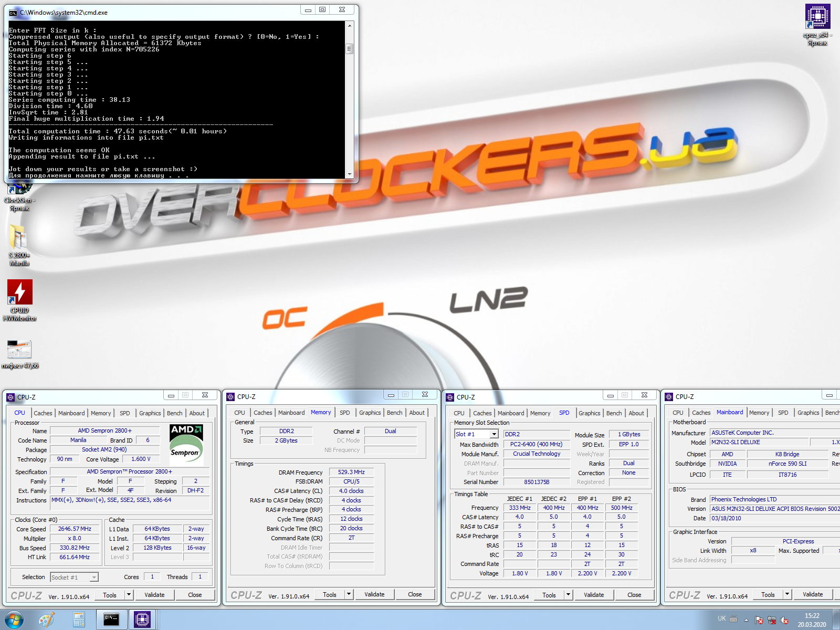Click Max Bandwidth PC2-6400 value
840x630 pixels.
(x=537, y=445)
